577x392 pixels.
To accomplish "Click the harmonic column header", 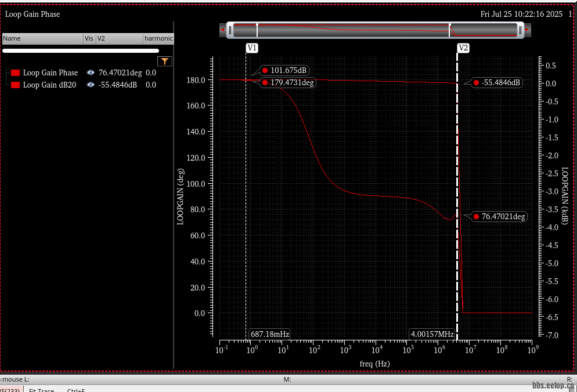I will click(158, 39).
